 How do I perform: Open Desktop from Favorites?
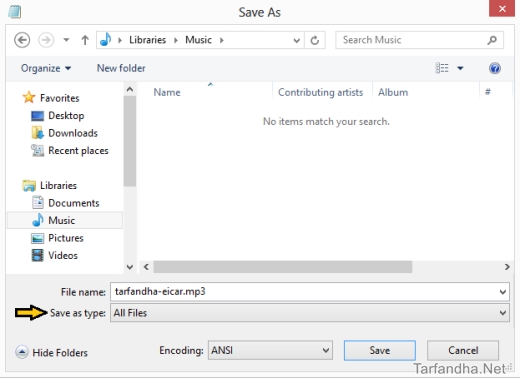click(66, 116)
